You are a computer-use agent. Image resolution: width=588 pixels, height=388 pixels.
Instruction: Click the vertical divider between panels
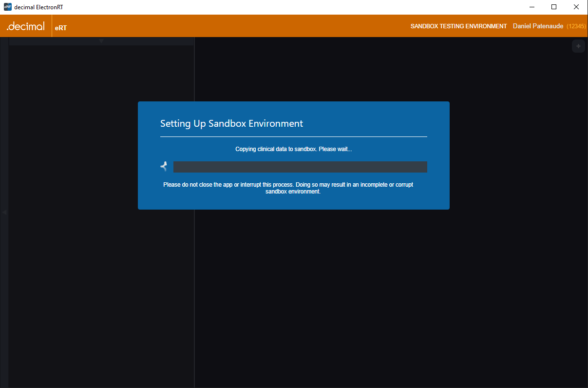(x=194, y=292)
